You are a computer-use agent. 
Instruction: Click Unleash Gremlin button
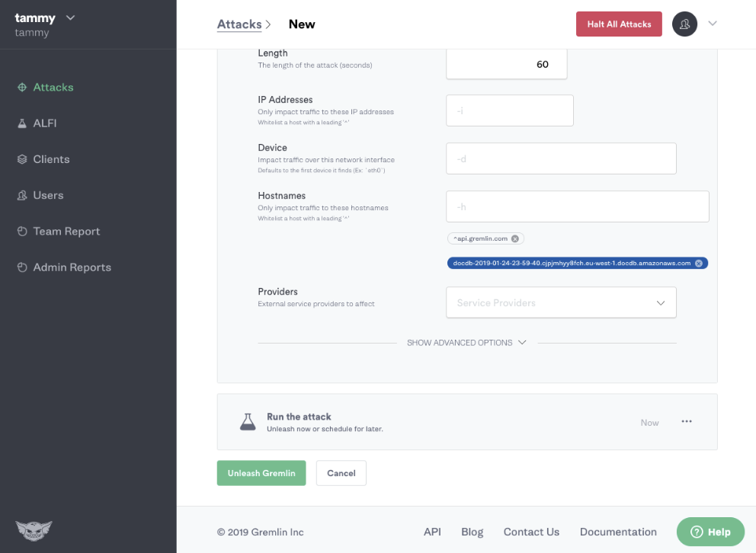point(261,473)
